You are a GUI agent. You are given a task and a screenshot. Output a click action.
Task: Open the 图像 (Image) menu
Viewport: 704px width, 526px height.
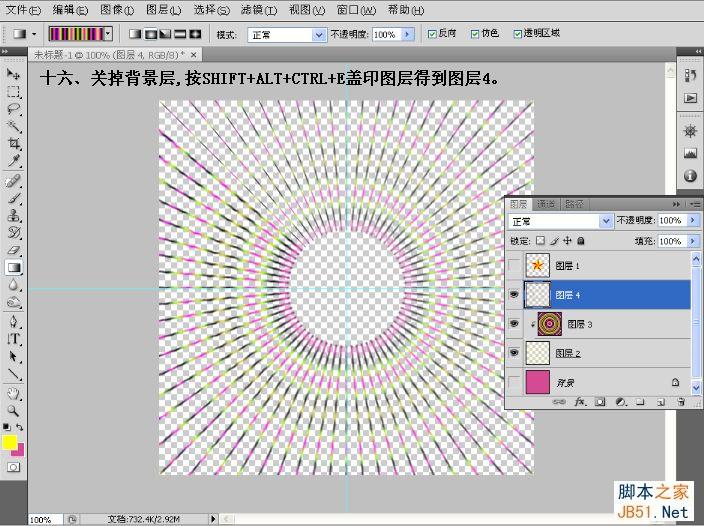coord(117,10)
